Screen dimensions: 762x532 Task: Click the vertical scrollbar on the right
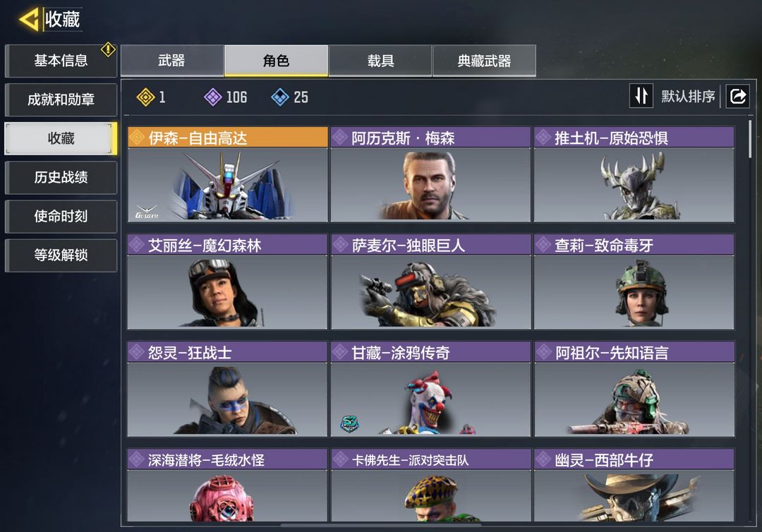750,139
